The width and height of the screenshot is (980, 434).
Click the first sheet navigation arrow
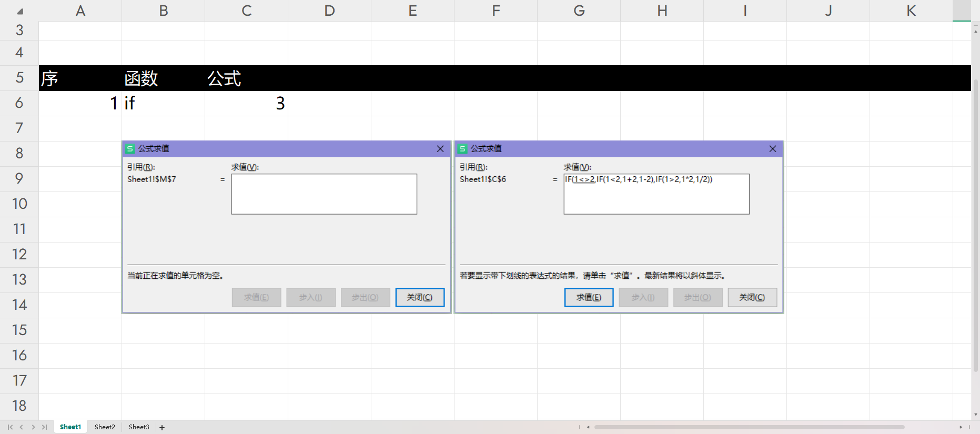coord(10,427)
